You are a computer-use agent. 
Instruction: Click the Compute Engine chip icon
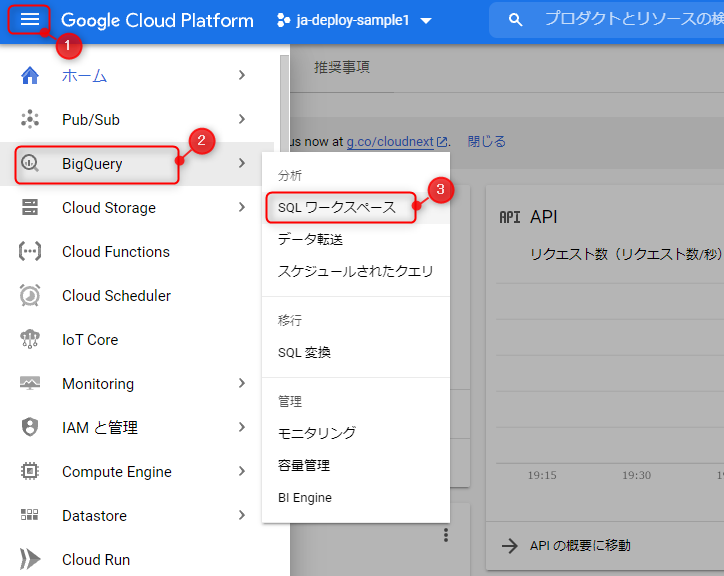[30, 472]
